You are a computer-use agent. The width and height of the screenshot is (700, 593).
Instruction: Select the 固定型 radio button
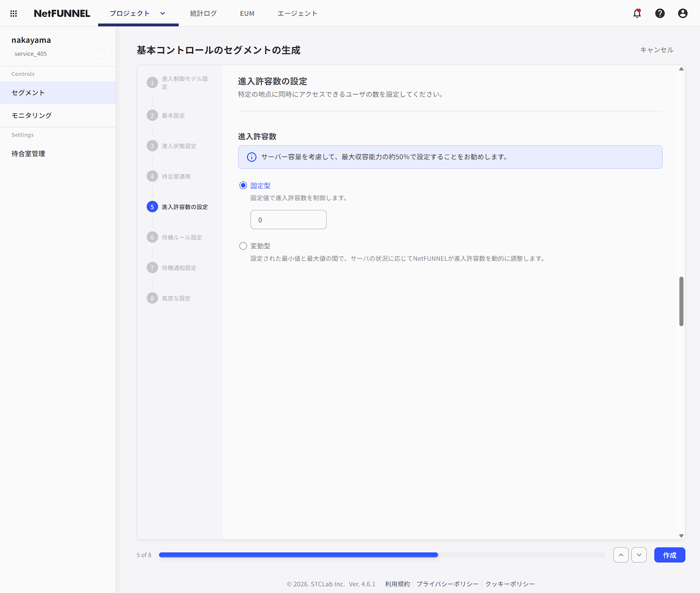tap(243, 185)
